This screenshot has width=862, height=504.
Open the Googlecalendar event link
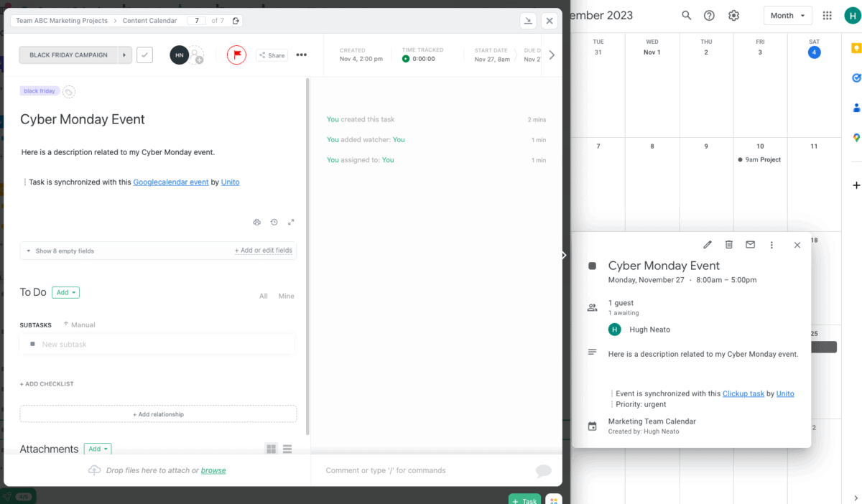171,182
